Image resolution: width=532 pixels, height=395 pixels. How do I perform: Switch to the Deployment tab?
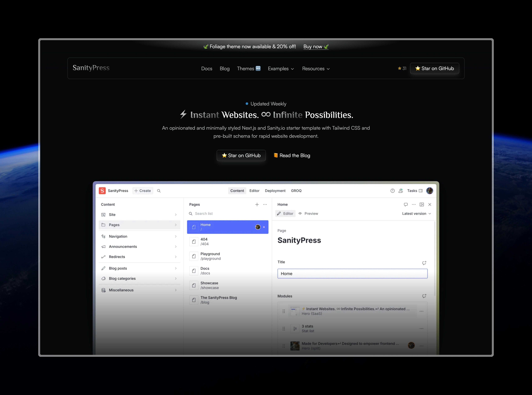point(275,191)
